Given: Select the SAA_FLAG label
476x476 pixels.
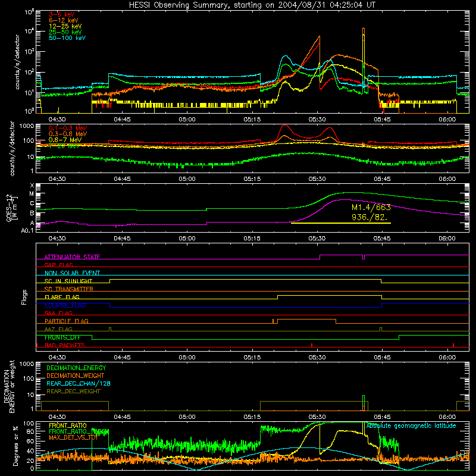Looking at the screenshot, I should tap(58, 313).
